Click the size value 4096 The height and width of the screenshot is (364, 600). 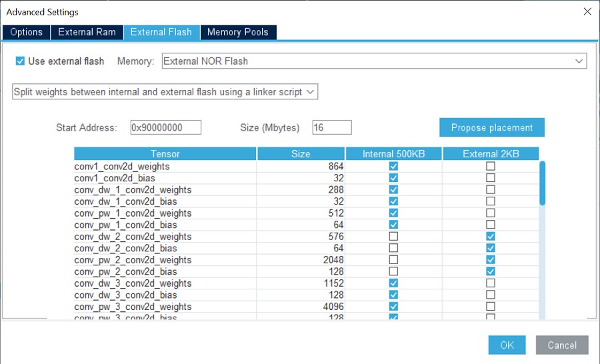point(333,307)
